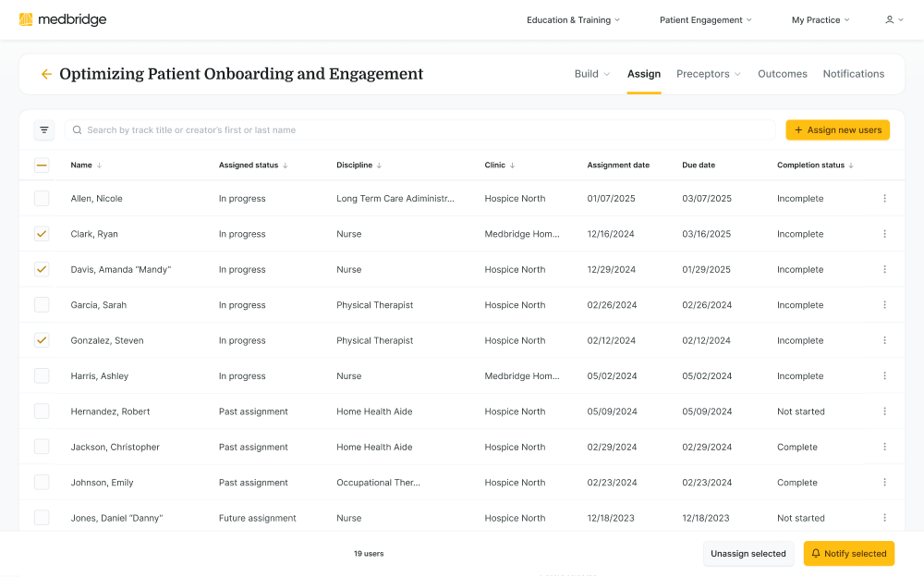Open row actions for Gonzalez, Steven
924x577 pixels.
pyautogui.click(x=884, y=340)
